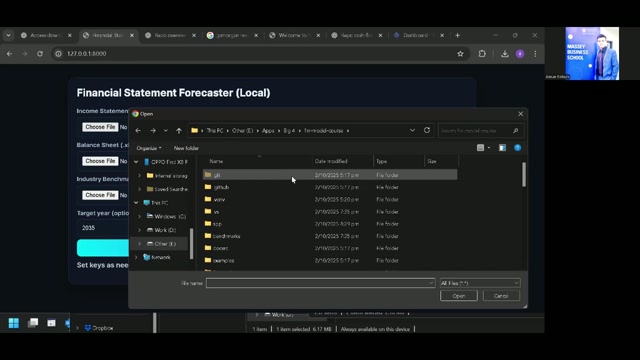Refresh the folder listing in Open dialog

[x=427, y=130]
